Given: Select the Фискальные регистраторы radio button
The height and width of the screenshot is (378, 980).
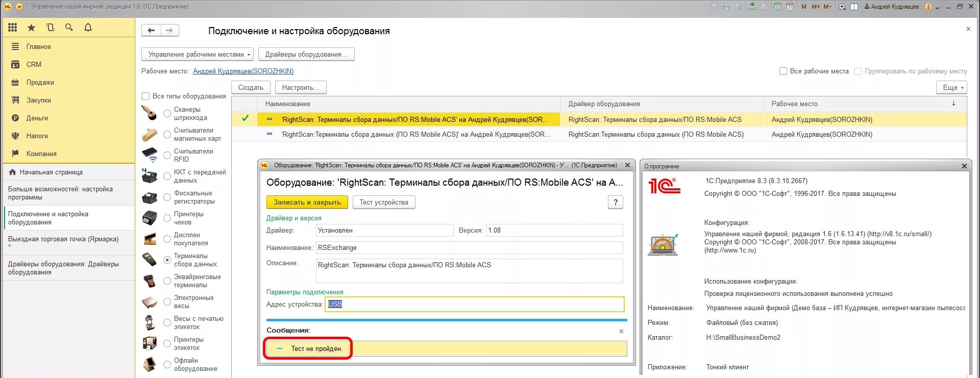Looking at the screenshot, I should tap(167, 197).
